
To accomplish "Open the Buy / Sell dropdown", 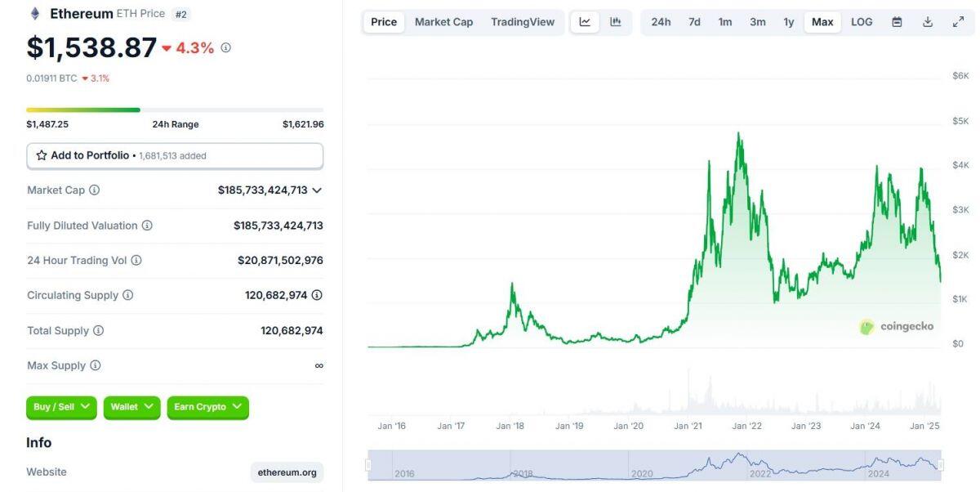I will coord(61,407).
